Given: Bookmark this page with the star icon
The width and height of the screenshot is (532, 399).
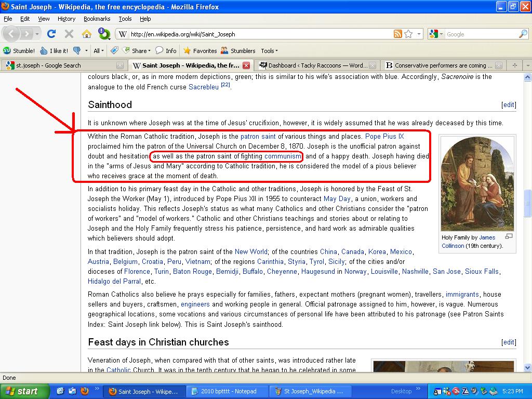Looking at the screenshot, I should 408,34.
